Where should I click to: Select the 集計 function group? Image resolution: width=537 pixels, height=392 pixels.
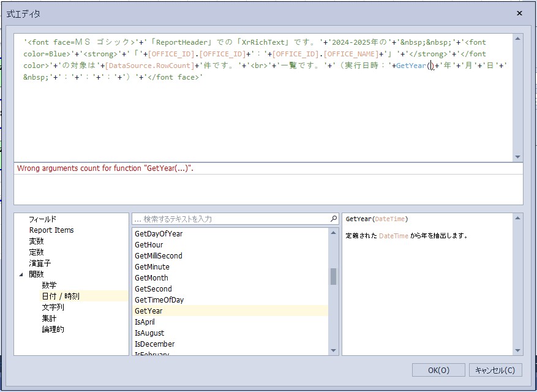[x=49, y=318]
